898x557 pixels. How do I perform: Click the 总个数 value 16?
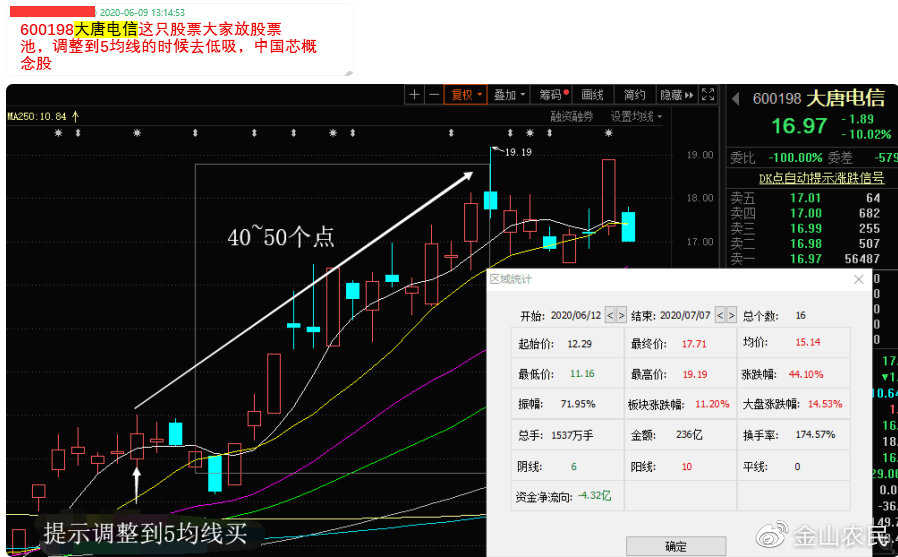(800, 315)
